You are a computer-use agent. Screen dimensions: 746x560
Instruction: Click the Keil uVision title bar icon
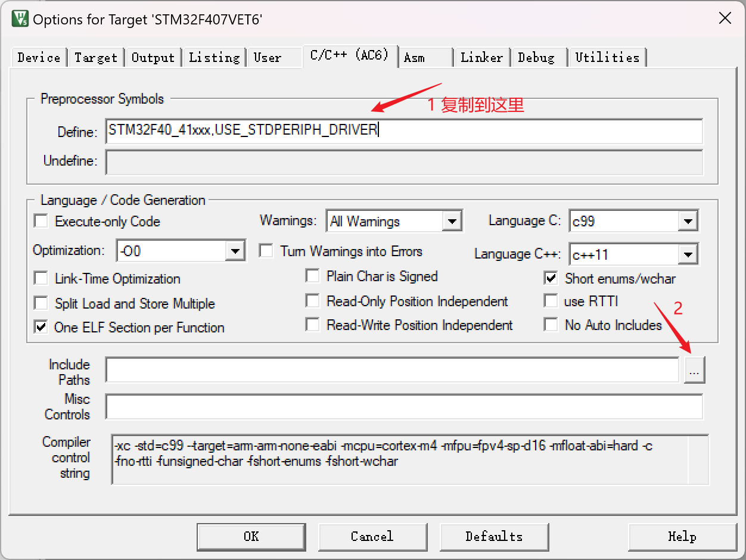click(20, 18)
